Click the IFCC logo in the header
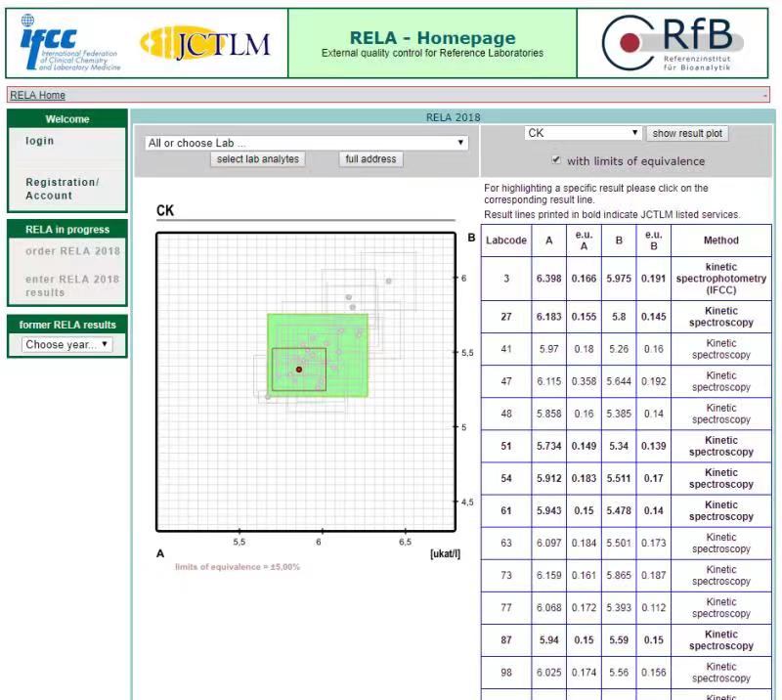782x700 pixels. coord(69,43)
